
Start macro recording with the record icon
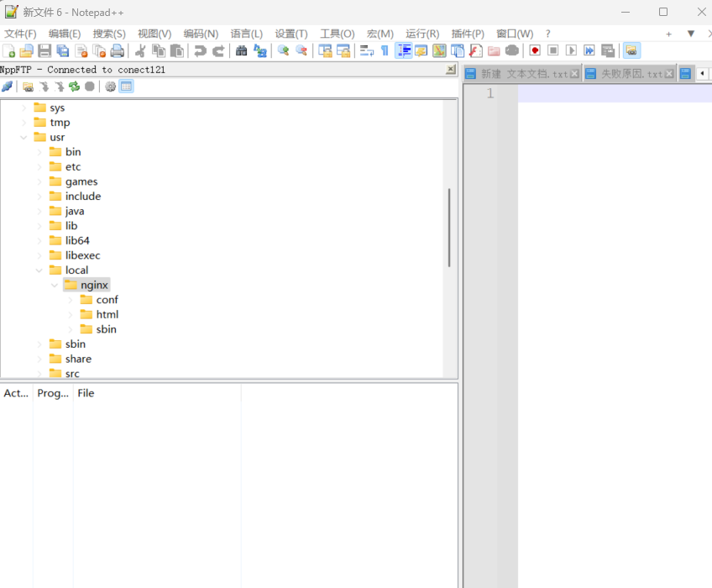click(535, 50)
